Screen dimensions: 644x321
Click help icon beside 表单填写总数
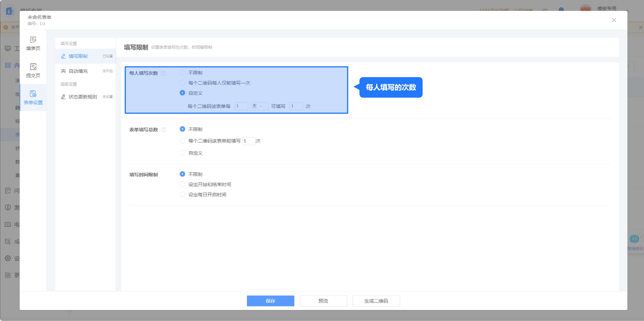163,130
